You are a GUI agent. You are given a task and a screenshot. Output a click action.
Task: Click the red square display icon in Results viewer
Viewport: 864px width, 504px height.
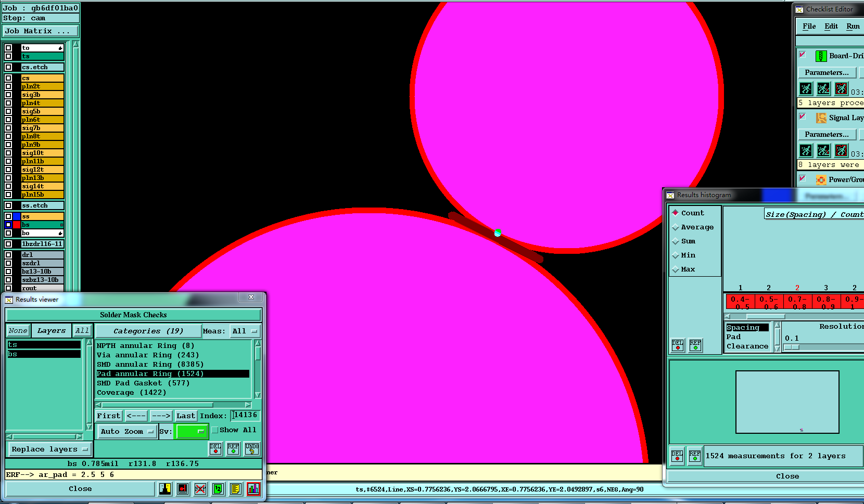point(183,489)
